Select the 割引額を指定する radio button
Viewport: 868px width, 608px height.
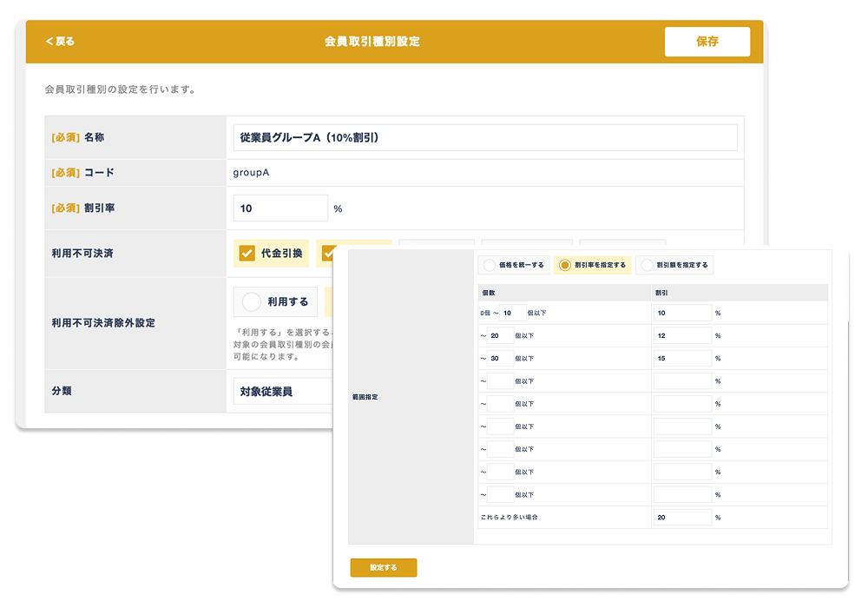(x=647, y=265)
